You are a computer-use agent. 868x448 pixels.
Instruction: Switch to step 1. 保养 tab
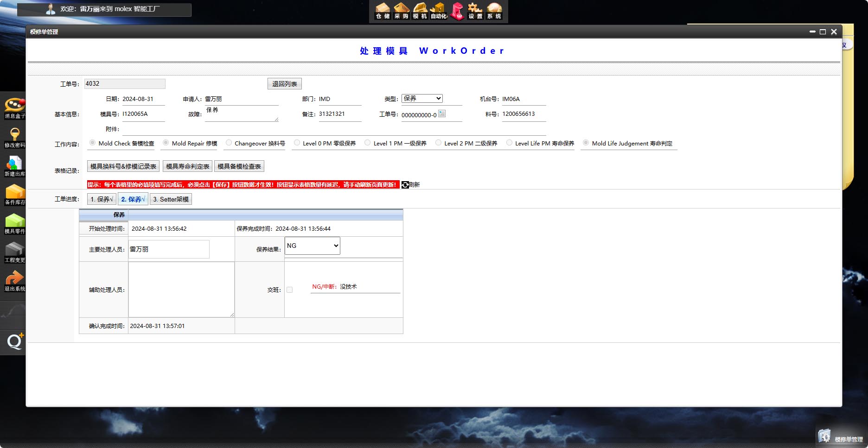pyautogui.click(x=102, y=199)
